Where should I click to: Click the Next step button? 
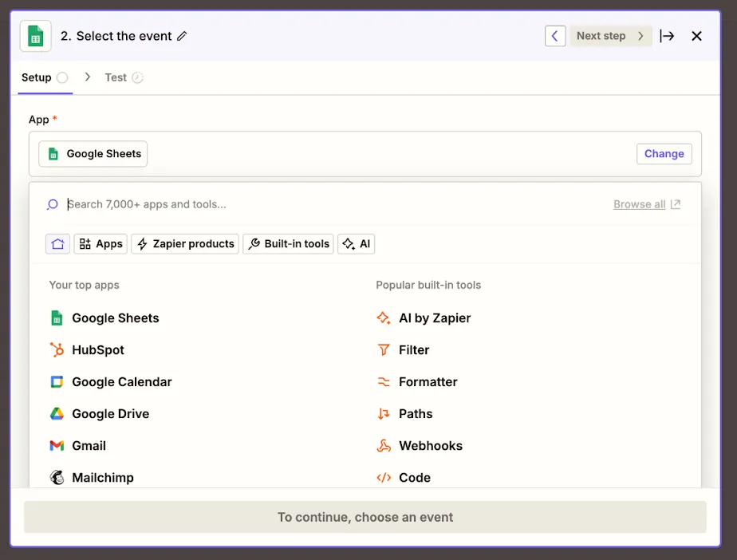pos(610,36)
